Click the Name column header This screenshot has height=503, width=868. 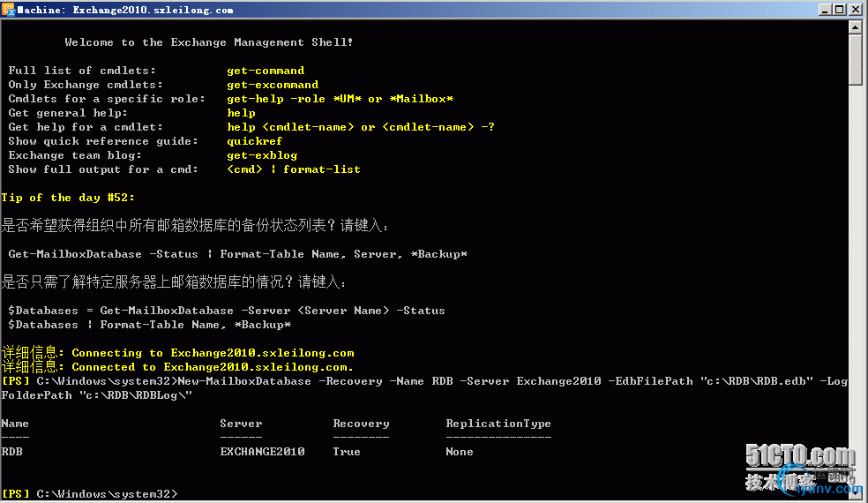pyautogui.click(x=15, y=424)
